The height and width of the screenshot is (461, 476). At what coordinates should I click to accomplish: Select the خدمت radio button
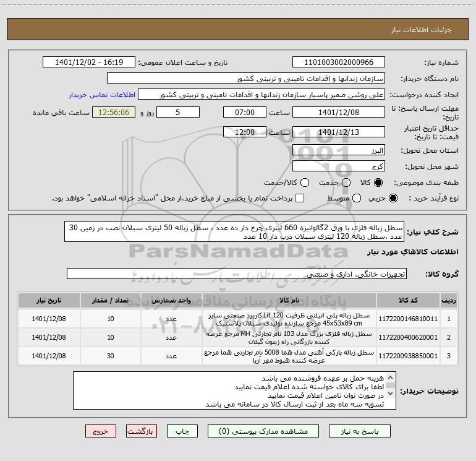(346, 183)
